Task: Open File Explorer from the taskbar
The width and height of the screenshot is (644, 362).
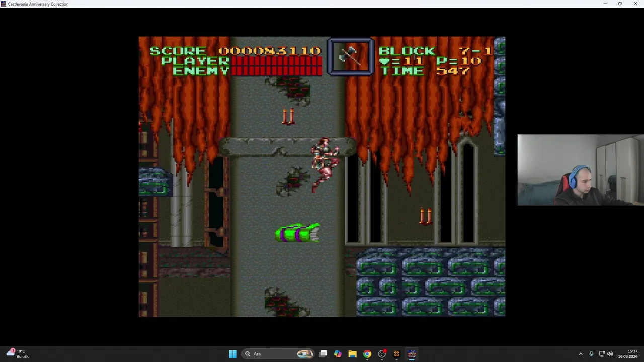Action: click(352, 354)
